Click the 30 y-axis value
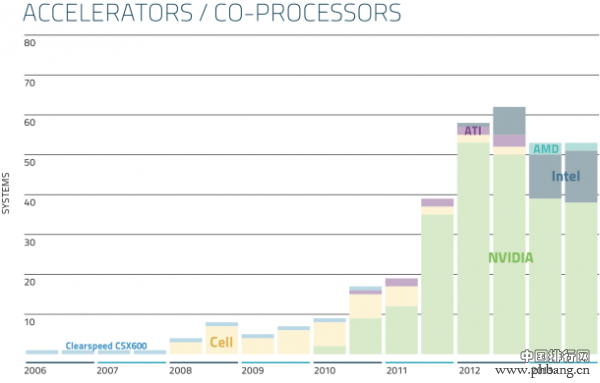This screenshot has width=600, height=383. pos(30,242)
